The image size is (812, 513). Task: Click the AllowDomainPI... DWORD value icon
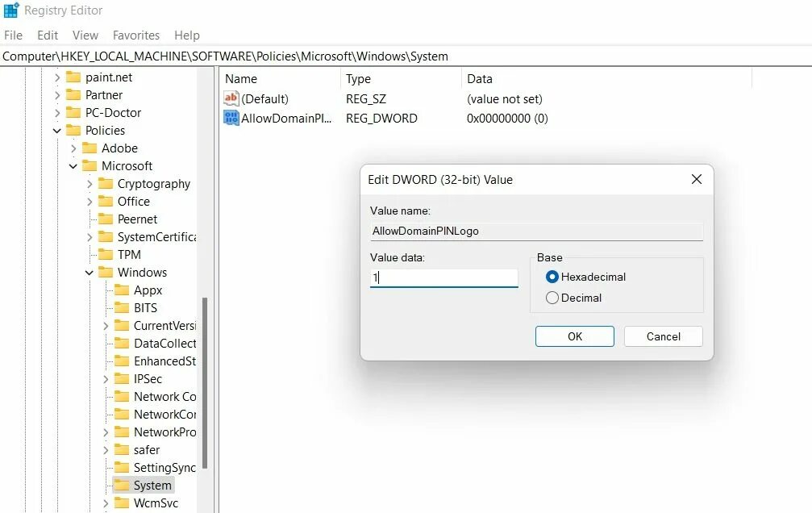coord(231,118)
